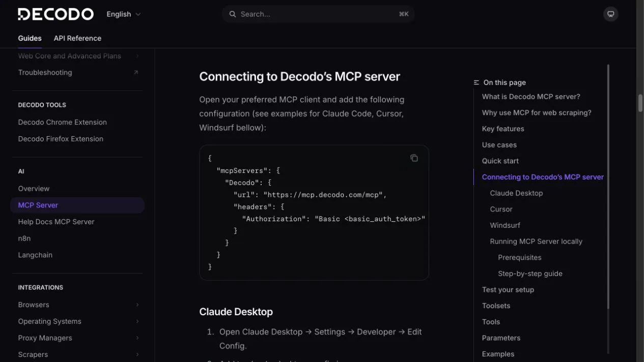Expand the Proxy Managers chevron

(x=137, y=338)
